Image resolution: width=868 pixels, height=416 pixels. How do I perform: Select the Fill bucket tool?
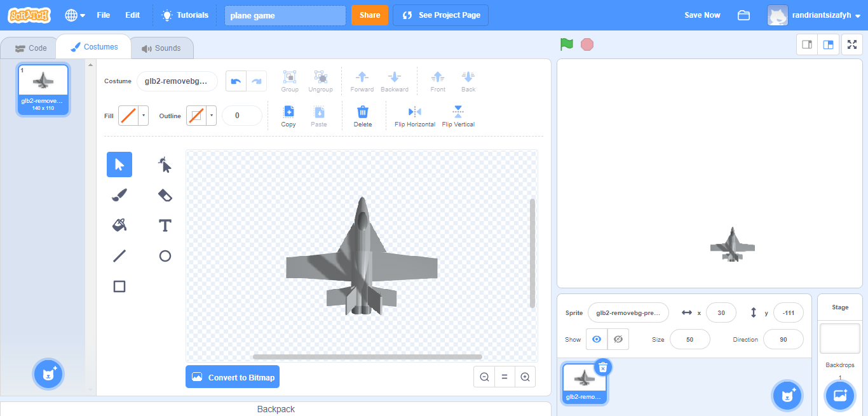pos(119,225)
